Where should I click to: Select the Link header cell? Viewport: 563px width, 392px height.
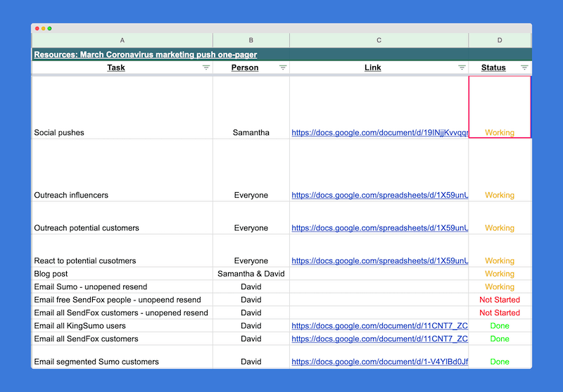(x=379, y=68)
